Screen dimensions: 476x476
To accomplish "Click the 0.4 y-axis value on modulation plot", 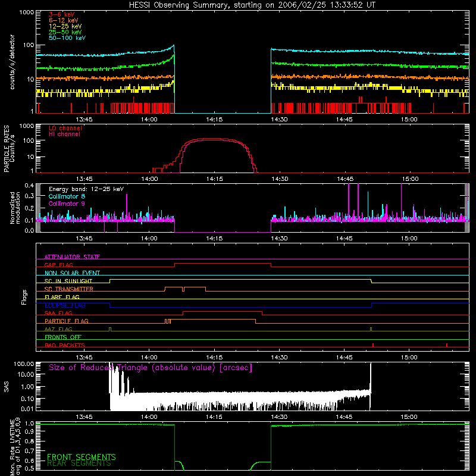I will pos(29,186).
